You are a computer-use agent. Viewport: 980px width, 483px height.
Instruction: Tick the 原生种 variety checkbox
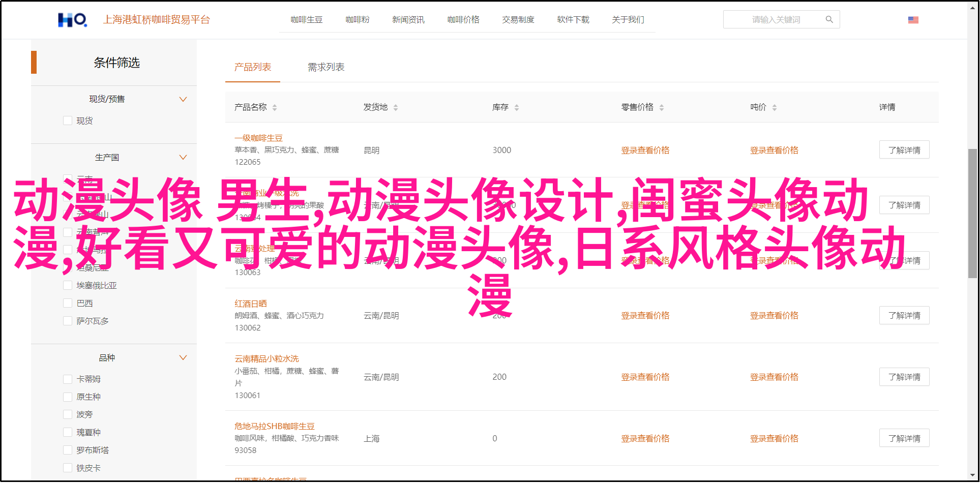click(67, 397)
